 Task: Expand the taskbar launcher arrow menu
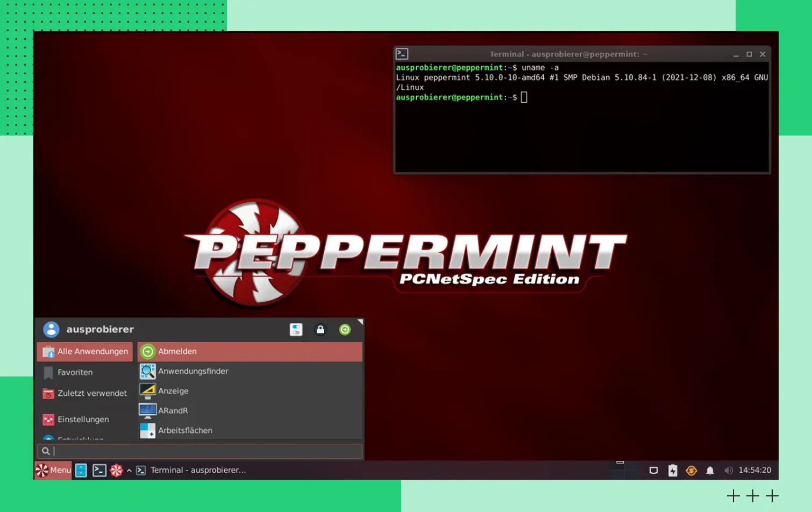(x=129, y=471)
